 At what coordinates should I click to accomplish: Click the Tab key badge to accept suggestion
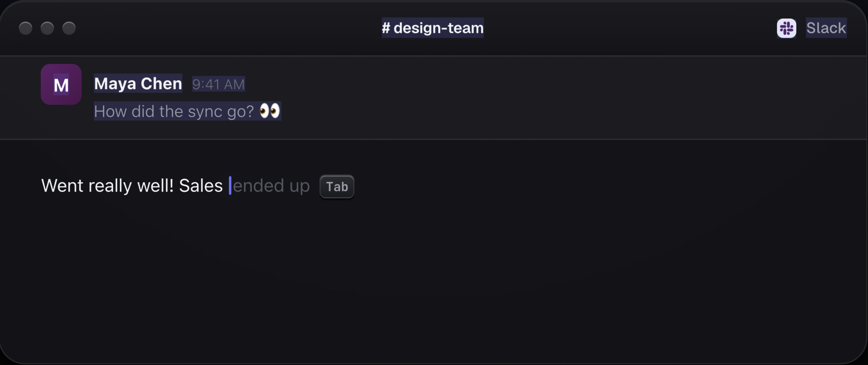(x=337, y=187)
